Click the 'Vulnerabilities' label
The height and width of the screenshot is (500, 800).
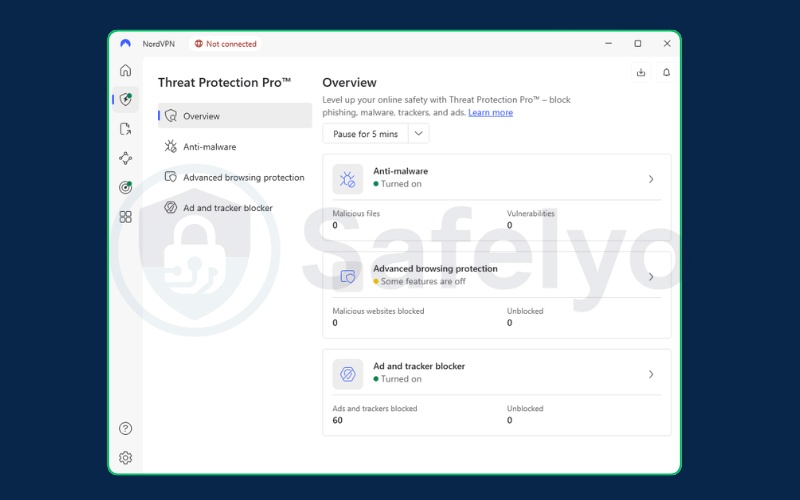pos(531,213)
